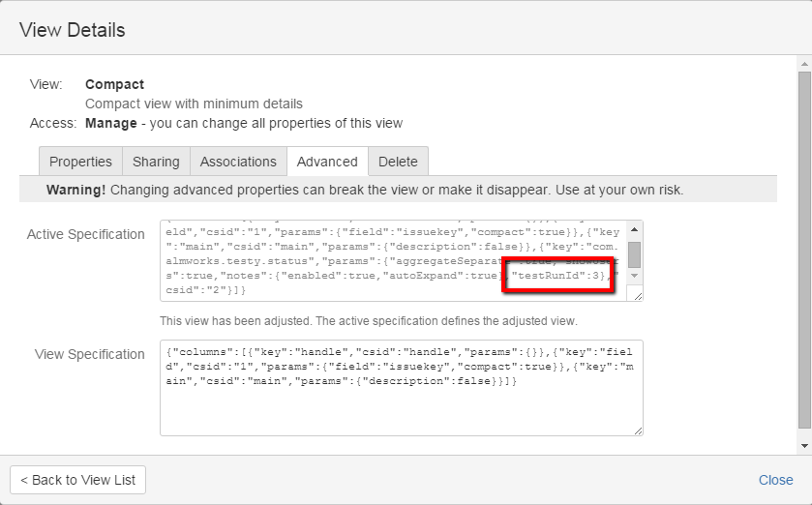Viewport: 812px width, 505px height.
Task: Click the dialog's main scrollbar up arrow
Action: pos(803,65)
